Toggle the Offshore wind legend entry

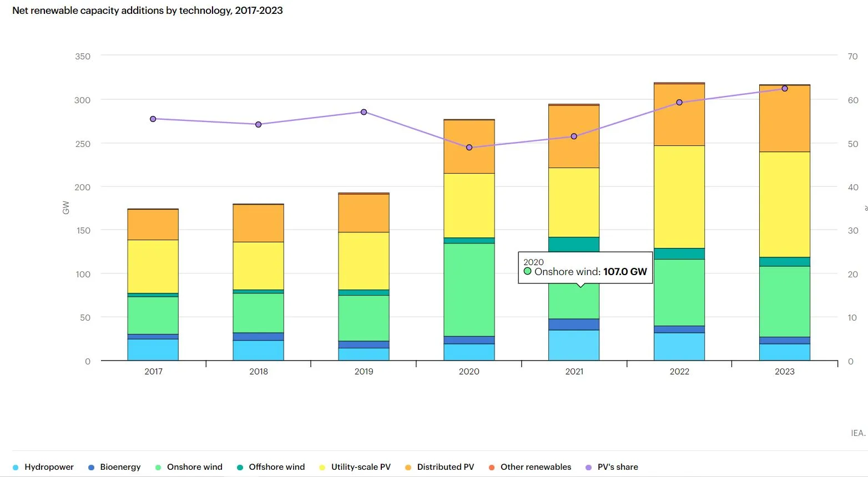[x=271, y=467]
